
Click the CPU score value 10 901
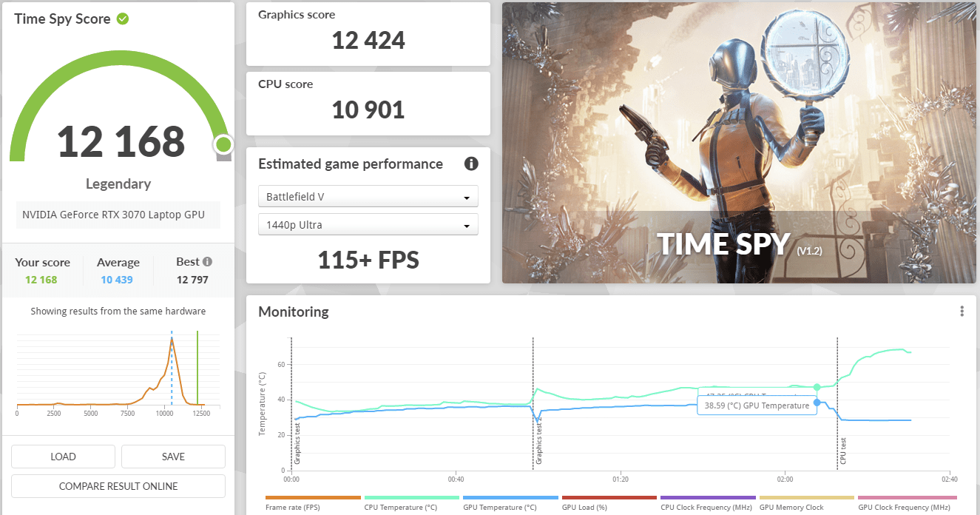point(368,110)
